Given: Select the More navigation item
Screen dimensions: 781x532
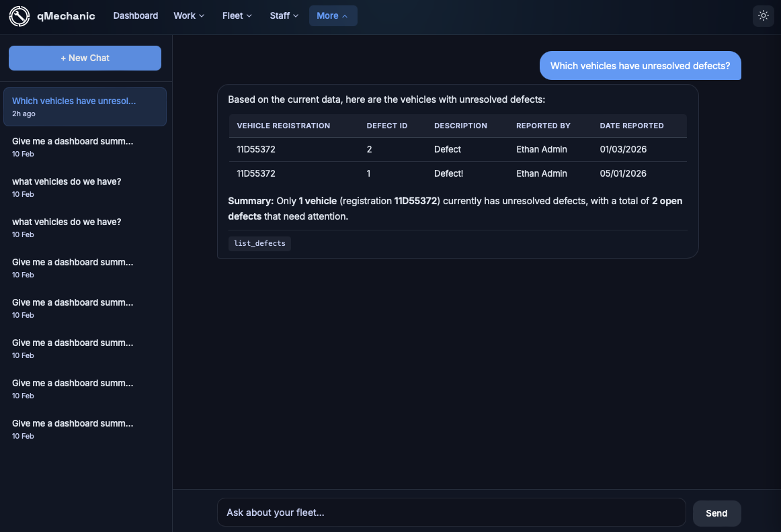Looking at the screenshot, I should pos(333,15).
